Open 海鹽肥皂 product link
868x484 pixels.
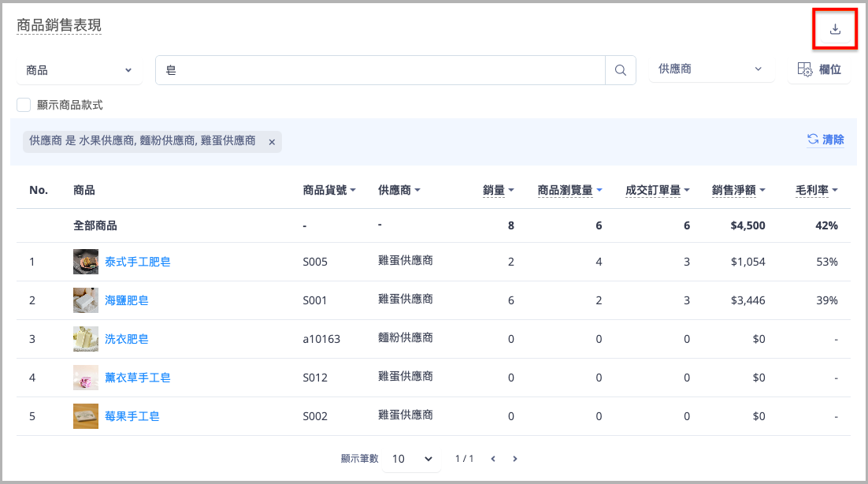(x=127, y=300)
